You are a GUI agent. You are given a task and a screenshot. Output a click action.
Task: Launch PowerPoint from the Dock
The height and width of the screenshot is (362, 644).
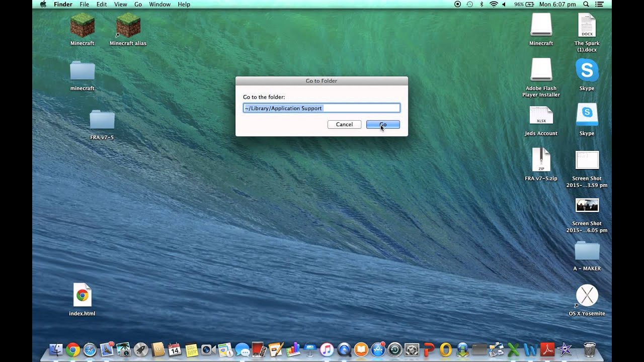429,349
